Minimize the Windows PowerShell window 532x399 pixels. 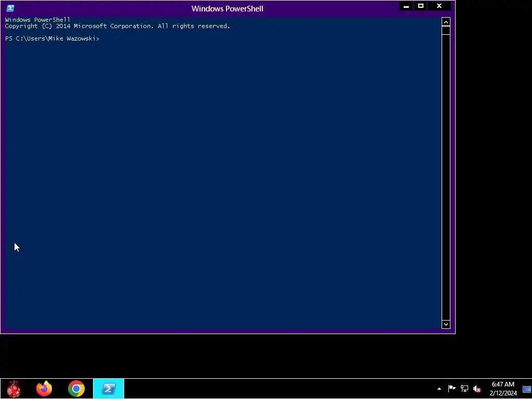pyautogui.click(x=406, y=6)
